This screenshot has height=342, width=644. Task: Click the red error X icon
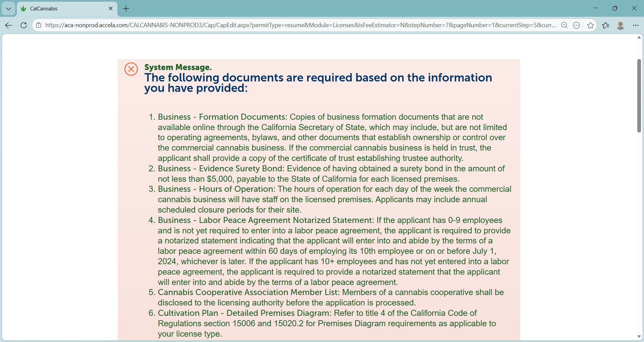tap(131, 69)
